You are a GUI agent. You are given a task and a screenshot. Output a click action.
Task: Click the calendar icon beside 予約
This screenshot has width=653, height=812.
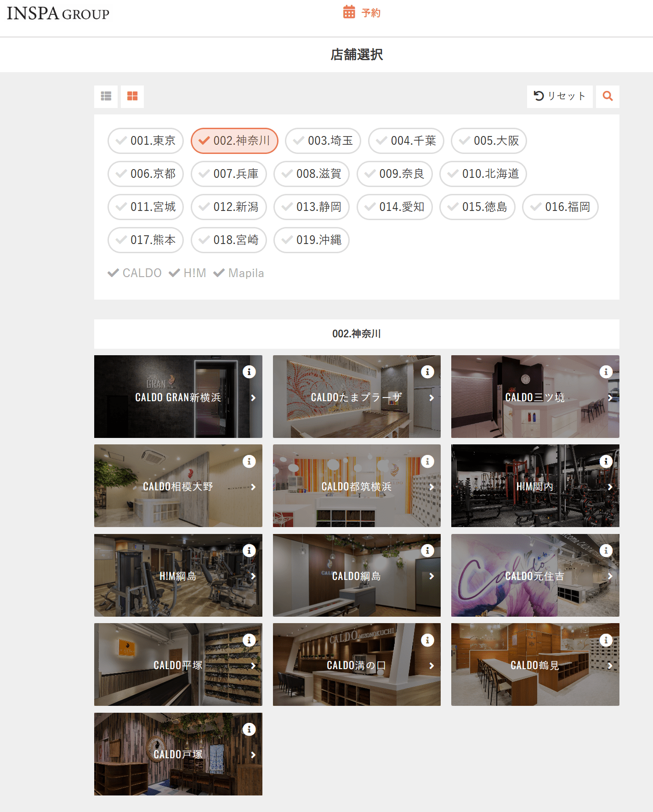[x=349, y=12]
